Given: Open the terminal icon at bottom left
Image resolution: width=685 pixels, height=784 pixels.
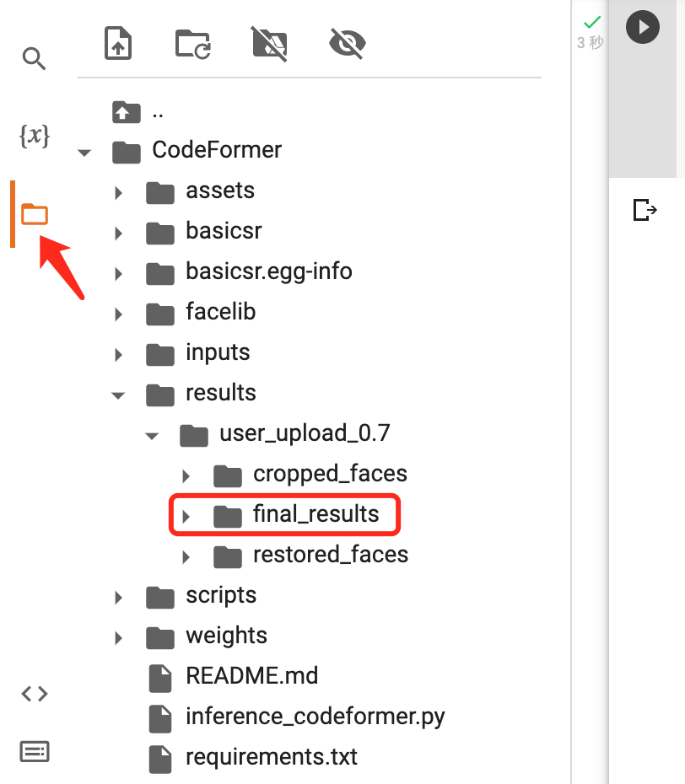Looking at the screenshot, I should point(34,751).
